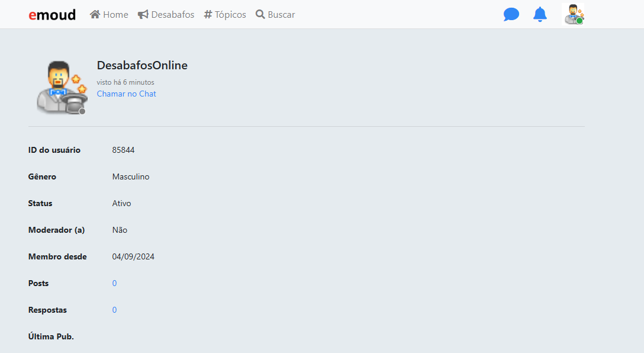Click the Última Pub. label
The image size is (644, 353).
click(51, 336)
